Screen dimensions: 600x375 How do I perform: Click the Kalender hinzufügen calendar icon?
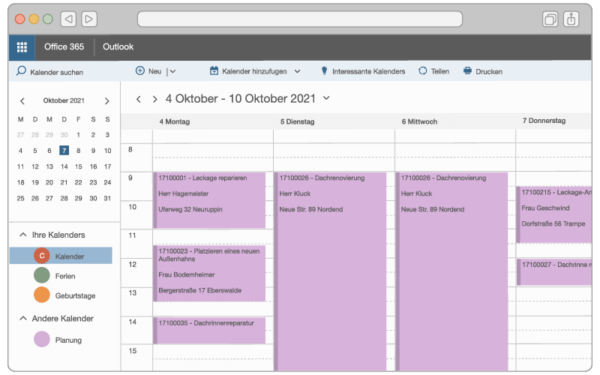214,71
